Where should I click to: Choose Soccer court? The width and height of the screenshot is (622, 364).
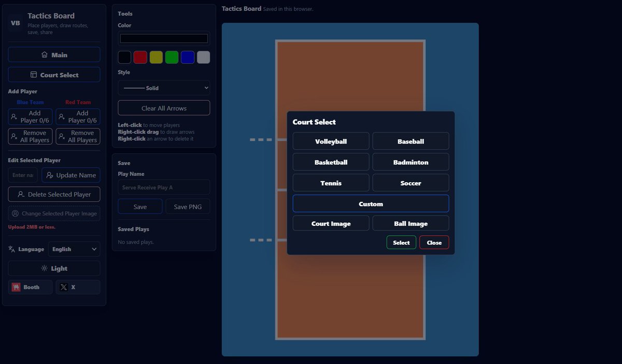tap(411, 183)
